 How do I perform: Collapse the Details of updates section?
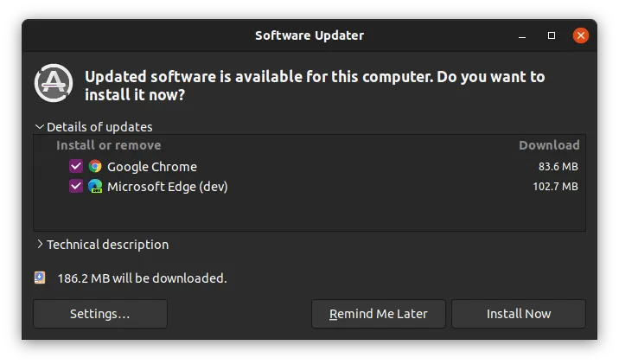[x=40, y=127]
